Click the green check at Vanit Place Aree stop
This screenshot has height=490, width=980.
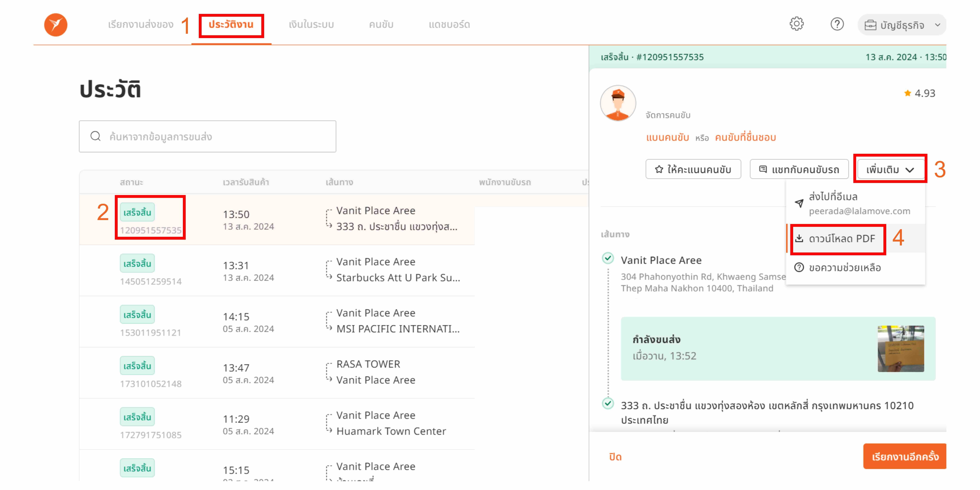608,258
